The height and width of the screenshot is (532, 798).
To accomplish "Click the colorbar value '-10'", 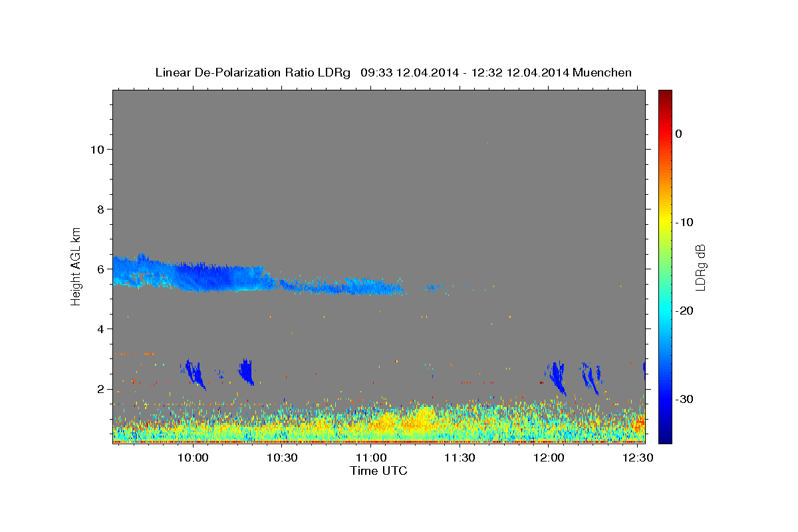I will [685, 222].
